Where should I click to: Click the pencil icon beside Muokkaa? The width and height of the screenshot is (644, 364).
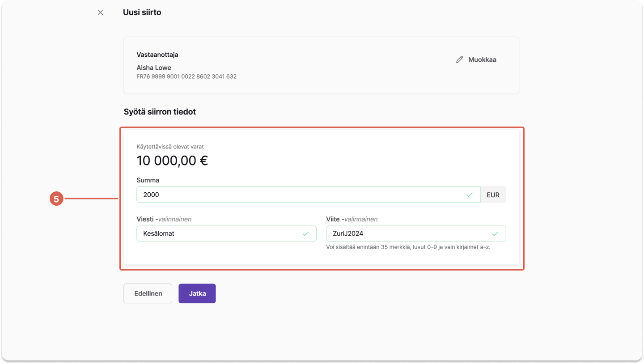coord(459,59)
